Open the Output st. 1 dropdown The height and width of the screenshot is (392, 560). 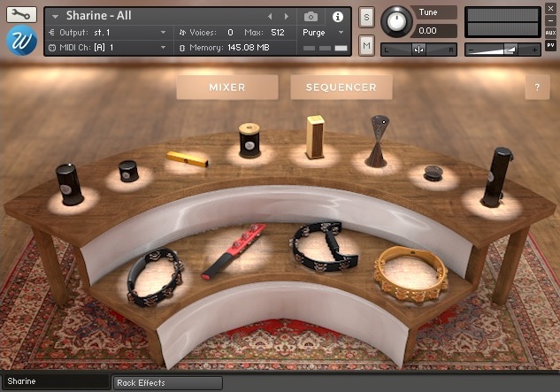point(163,33)
